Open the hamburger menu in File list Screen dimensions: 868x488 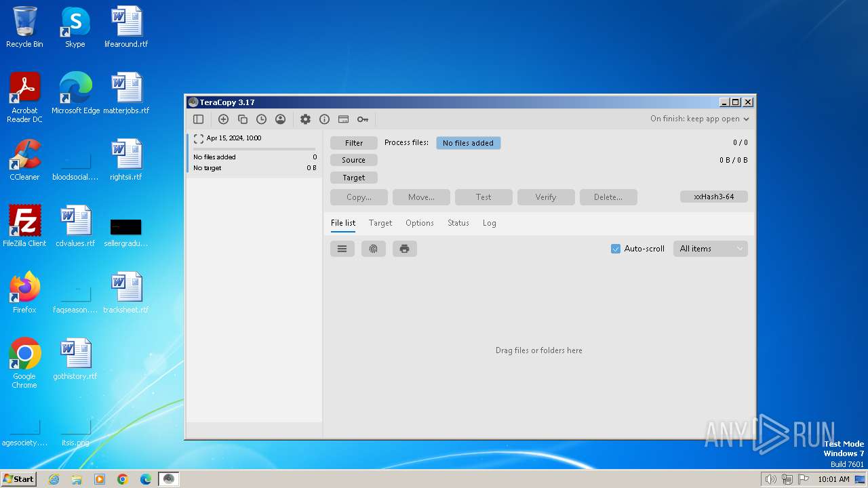[x=342, y=249]
